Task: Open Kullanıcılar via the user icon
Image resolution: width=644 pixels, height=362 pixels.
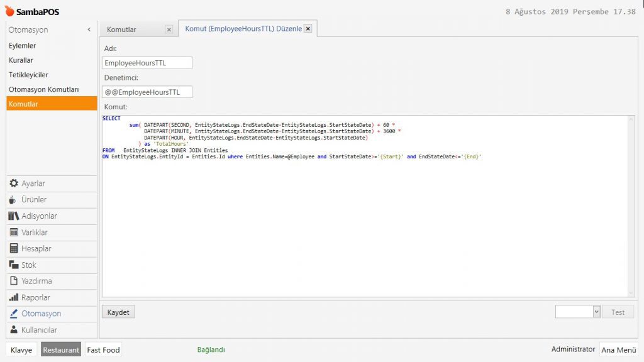Action: pos(14,331)
